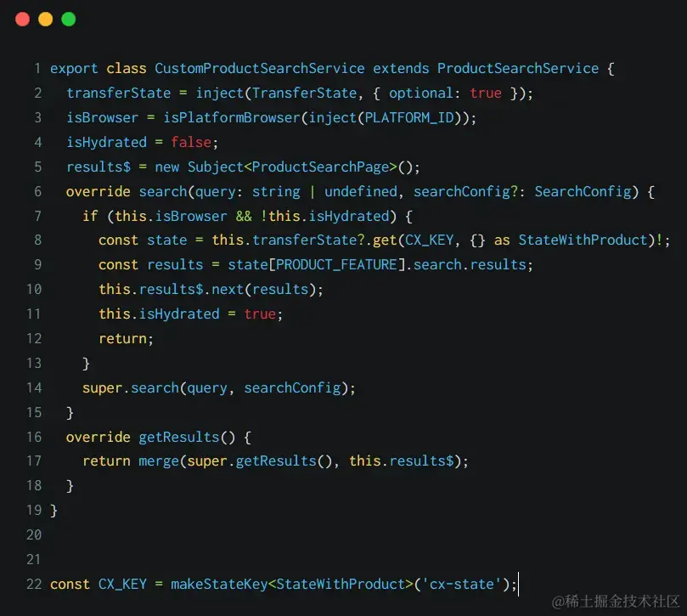Click the true value on line 11

click(x=260, y=314)
